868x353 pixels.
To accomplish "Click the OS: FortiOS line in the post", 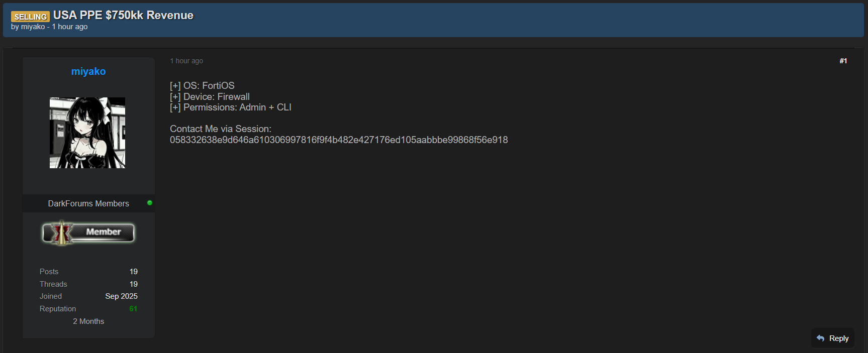I will (x=202, y=86).
